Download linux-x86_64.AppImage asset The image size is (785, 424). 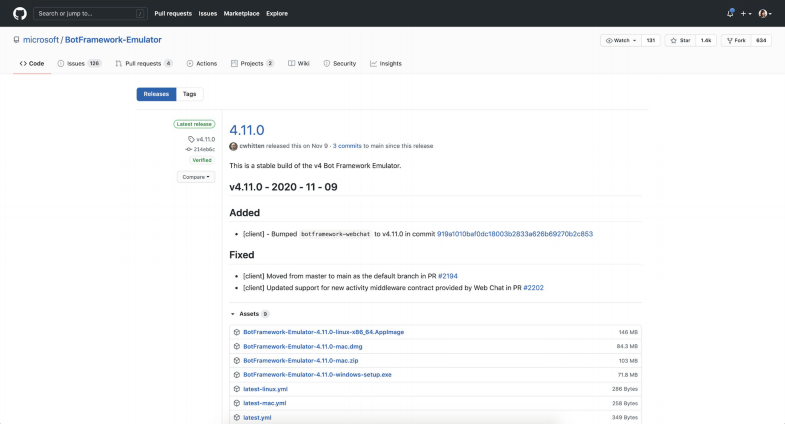coord(323,332)
